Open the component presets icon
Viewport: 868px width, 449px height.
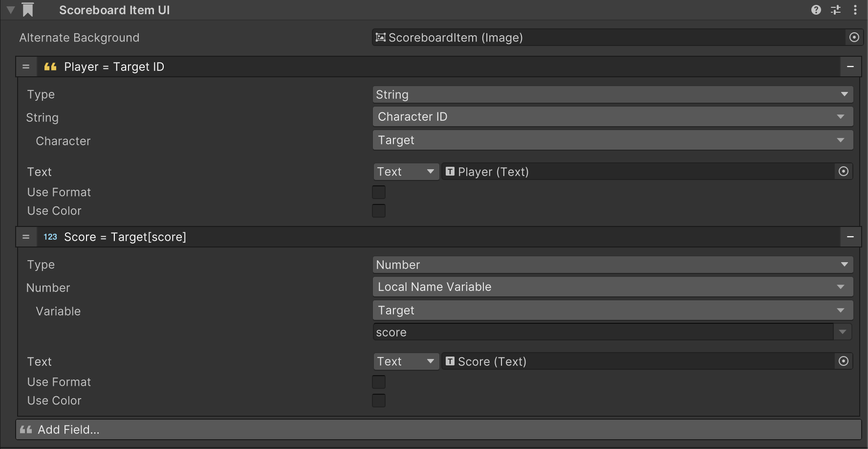pyautogui.click(x=836, y=10)
